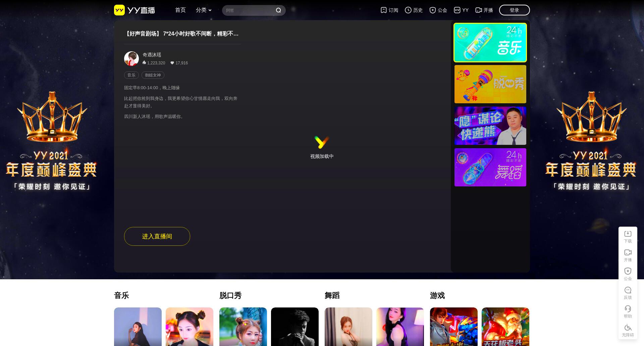Open second stream card under 舞蹈
This screenshot has height=346, width=644.
click(400, 327)
